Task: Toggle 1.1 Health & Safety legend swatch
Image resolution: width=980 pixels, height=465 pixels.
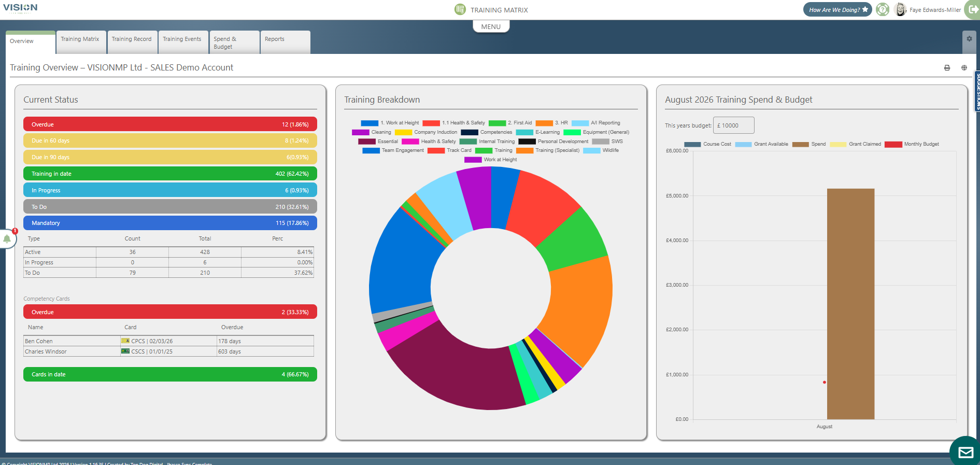Action: coord(431,123)
